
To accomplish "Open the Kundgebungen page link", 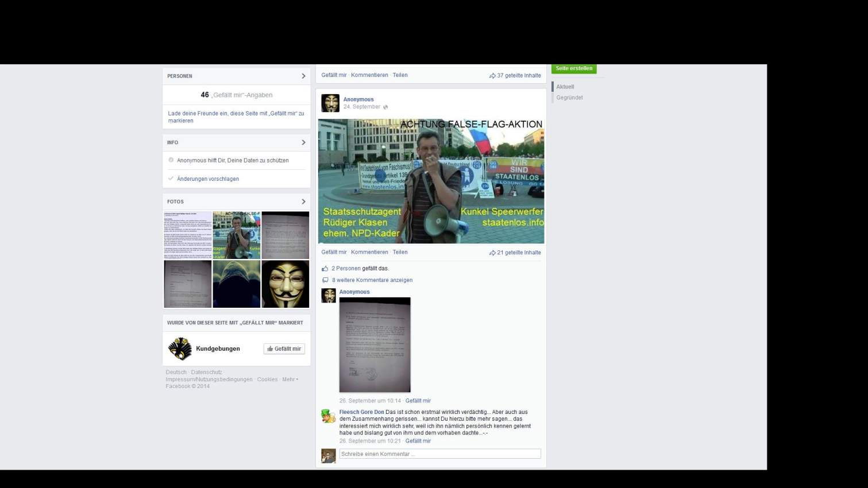I will (218, 348).
